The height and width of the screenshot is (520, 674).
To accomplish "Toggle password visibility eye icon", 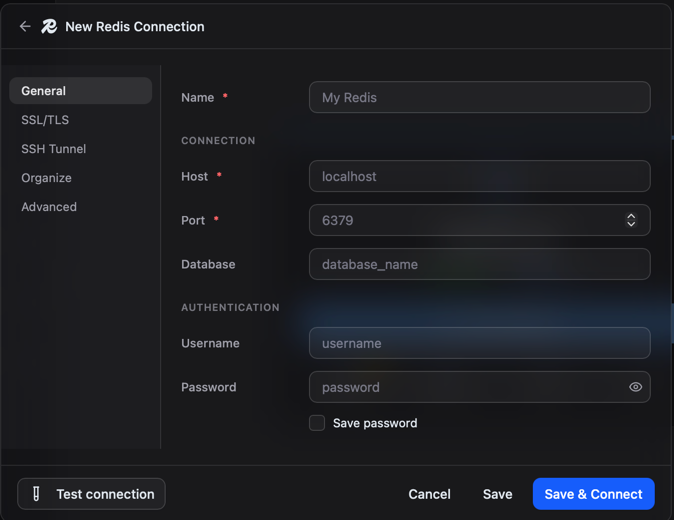I will pos(635,387).
